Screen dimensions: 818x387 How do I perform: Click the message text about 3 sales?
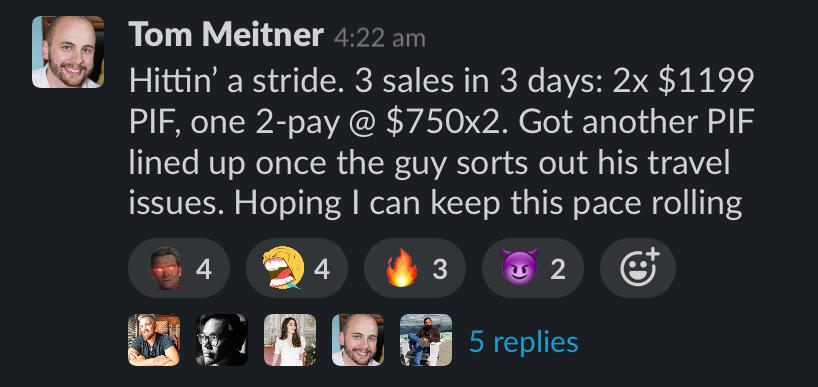point(441,142)
